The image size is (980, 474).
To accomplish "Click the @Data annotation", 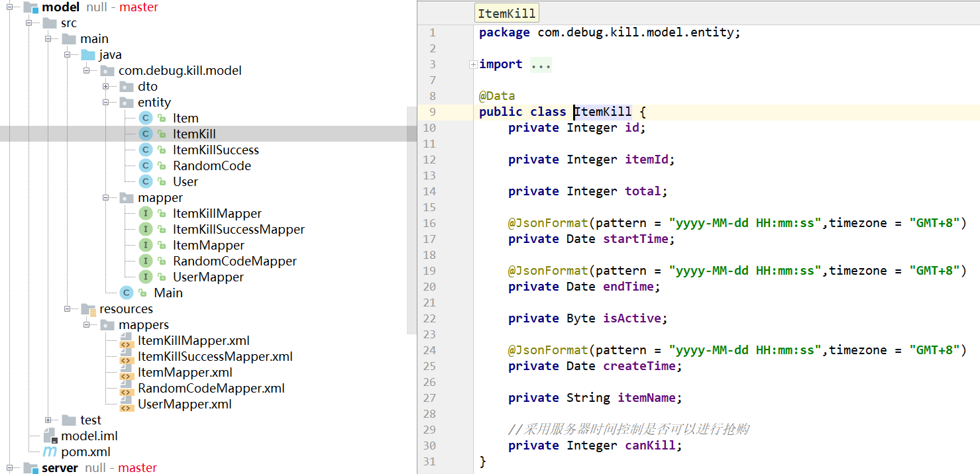I will (x=497, y=96).
